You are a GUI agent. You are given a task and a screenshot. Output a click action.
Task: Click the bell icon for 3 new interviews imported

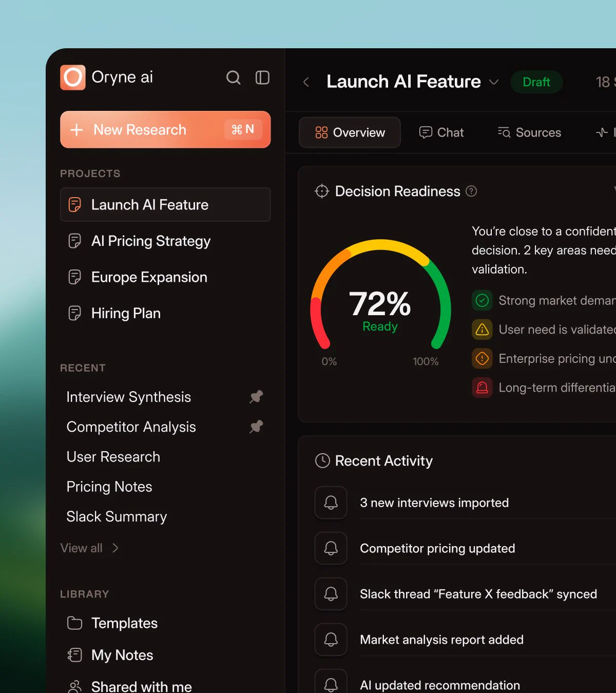(331, 503)
